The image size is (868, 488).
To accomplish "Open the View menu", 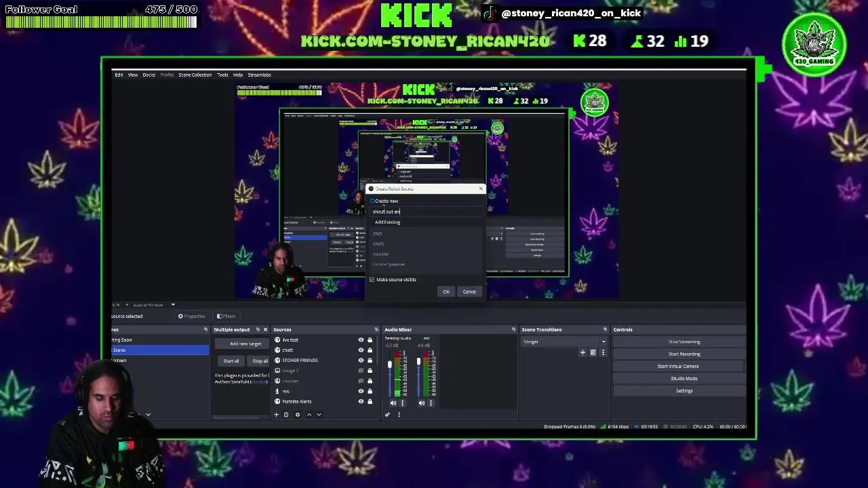I will tap(133, 75).
